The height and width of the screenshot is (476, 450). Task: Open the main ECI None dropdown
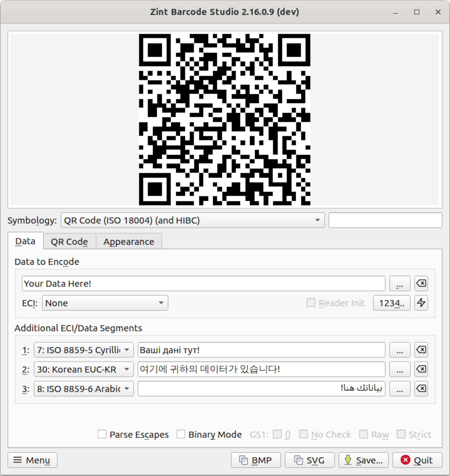105,303
